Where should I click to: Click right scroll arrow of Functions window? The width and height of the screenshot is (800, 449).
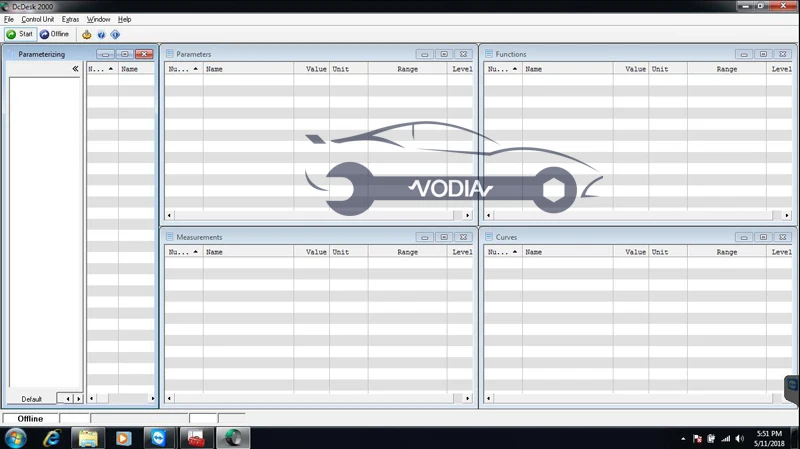(x=787, y=215)
